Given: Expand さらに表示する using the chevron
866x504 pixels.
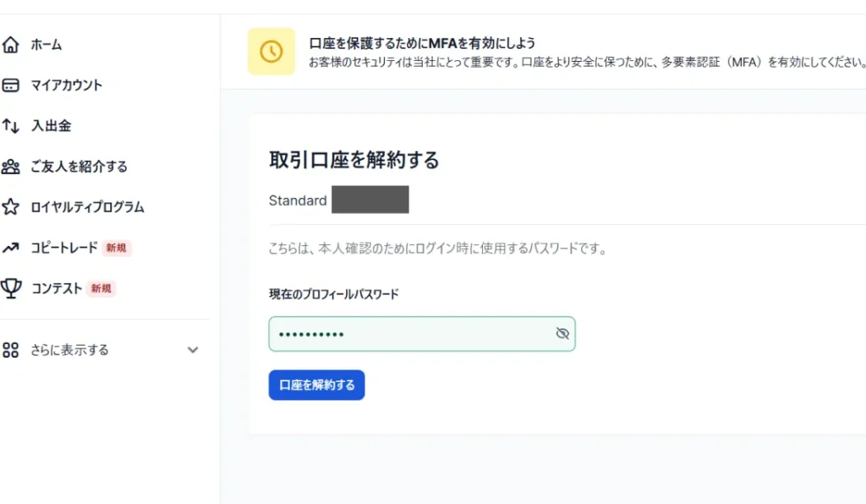Looking at the screenshot, I should click(193, 349).
